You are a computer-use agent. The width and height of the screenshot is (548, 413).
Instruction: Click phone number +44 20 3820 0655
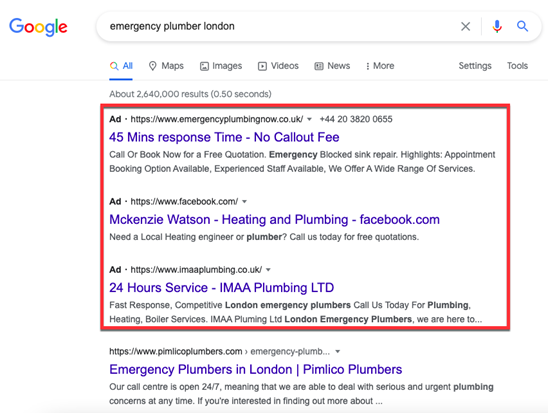356,119
